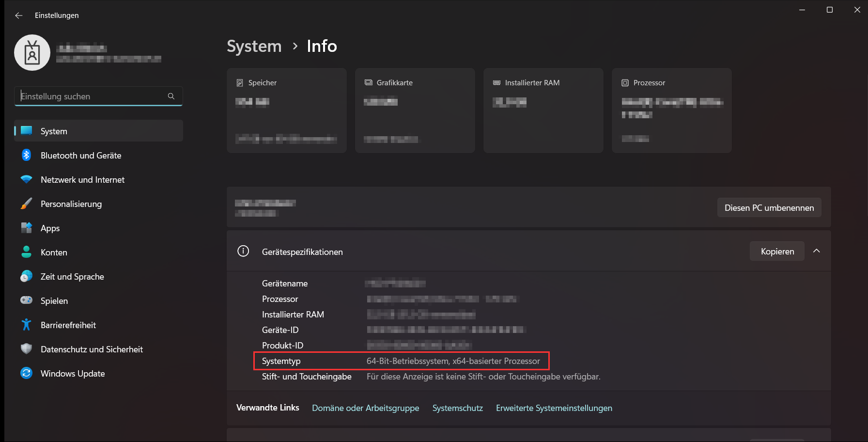Click the search magnifier icon
This screenshot has width=868, height=442.
click(171, 96)
